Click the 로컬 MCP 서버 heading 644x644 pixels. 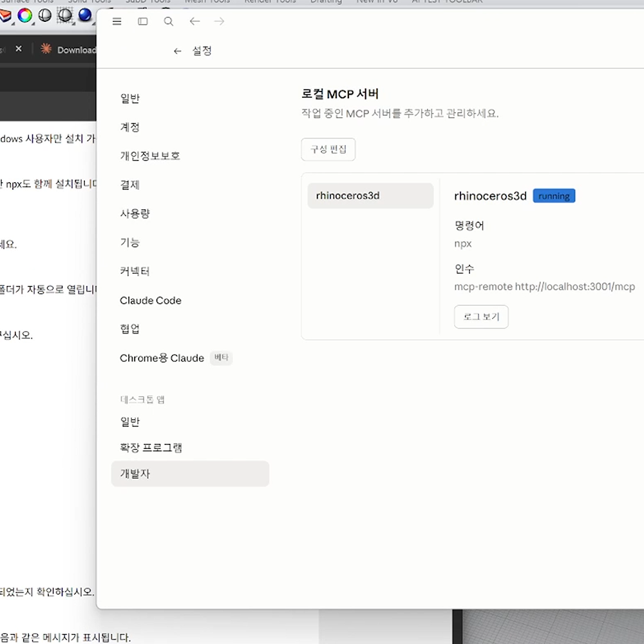[x=339, y=94]
